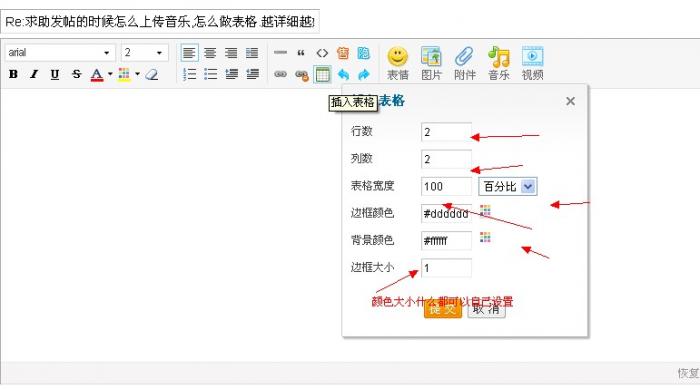700x389 pixels.
Task: Toggle underline formatting
Action: (x=55, y=74)
